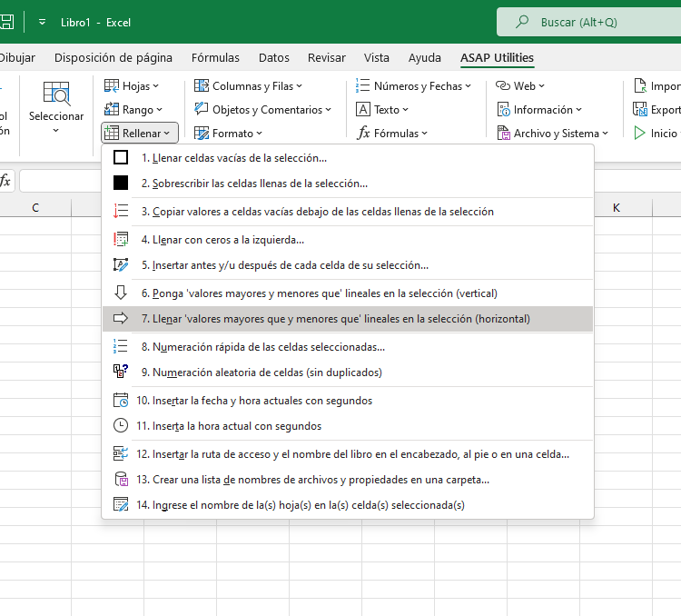This screenshot has height=616, width=681.
Task: Click the icon for Llenar con ceros a la izquierda
Action: coord(120,239)
